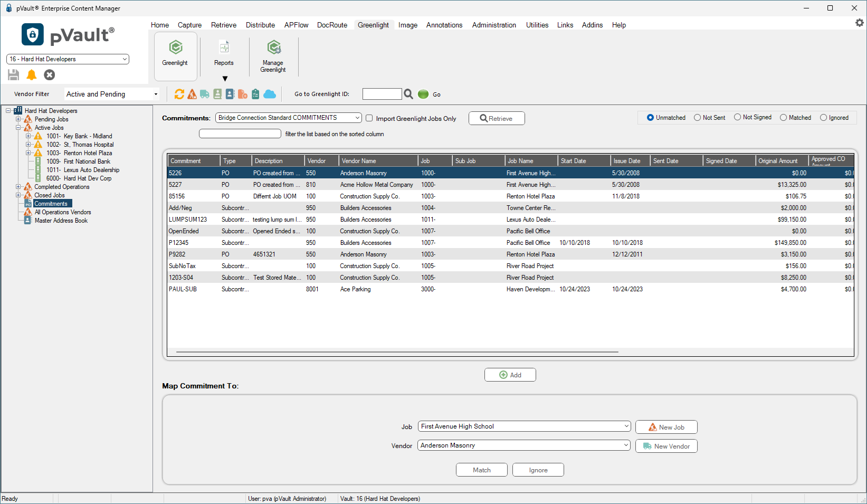867x504 pixels.
Task: Open the Reports ribbon button
Action: point(224,55)
